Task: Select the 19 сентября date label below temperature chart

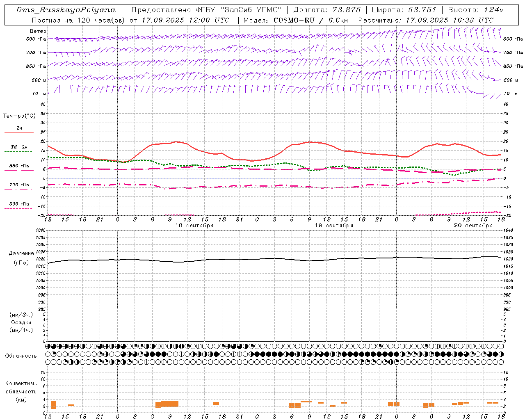Action: click(x=334, y=226)
